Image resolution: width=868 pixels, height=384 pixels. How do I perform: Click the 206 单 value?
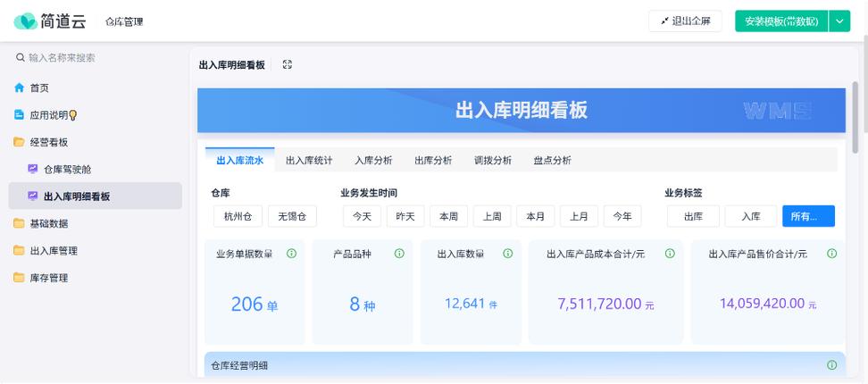255,305
